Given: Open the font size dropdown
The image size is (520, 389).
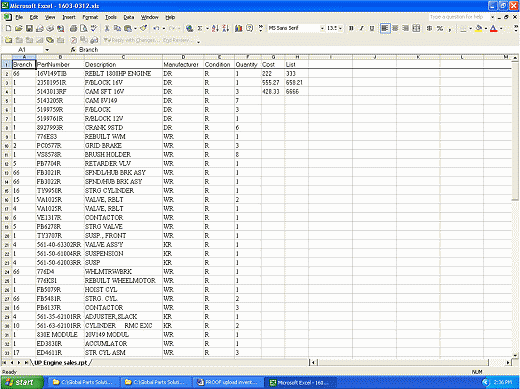Looking at the screenshot, I should pyautogui.click(x=340, y=29).
